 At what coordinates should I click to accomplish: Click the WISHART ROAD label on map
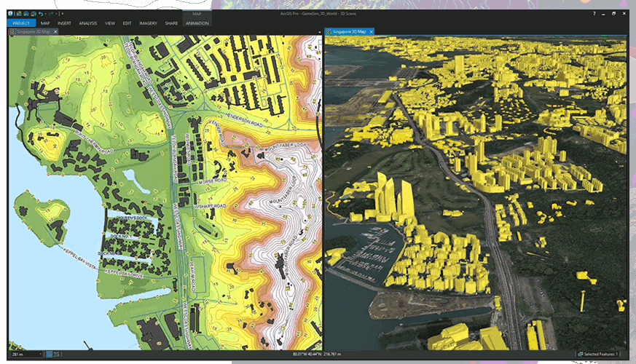click(210, 207)
